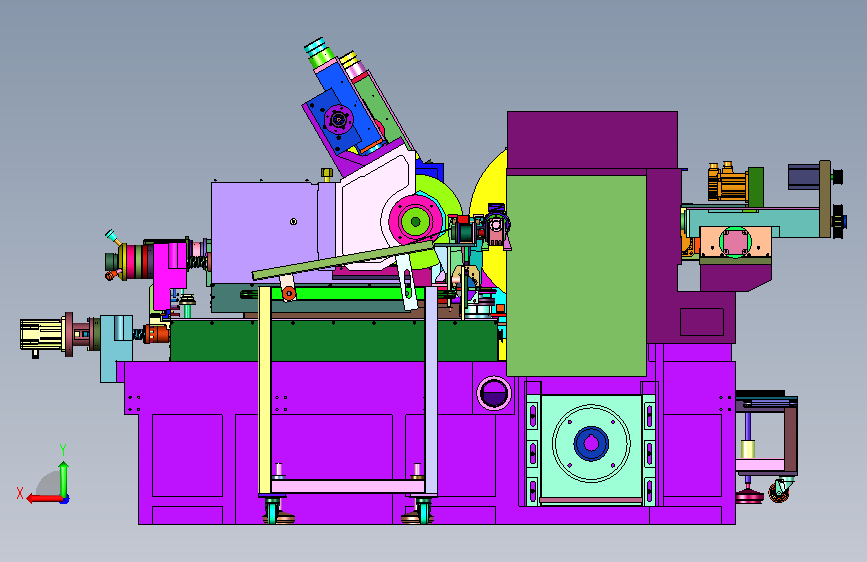
Task: Select the dark green slide table
Action: (x=335, y=340)
